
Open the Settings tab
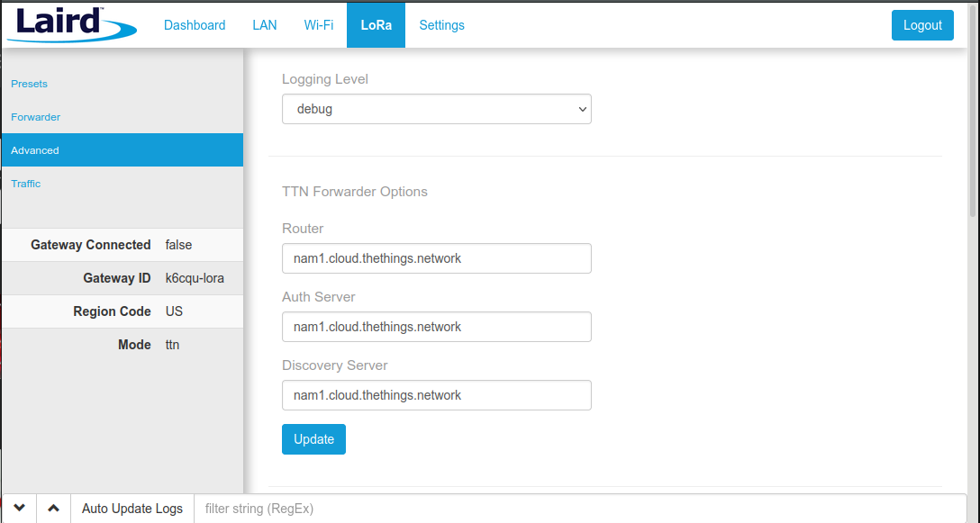(442, 25)
